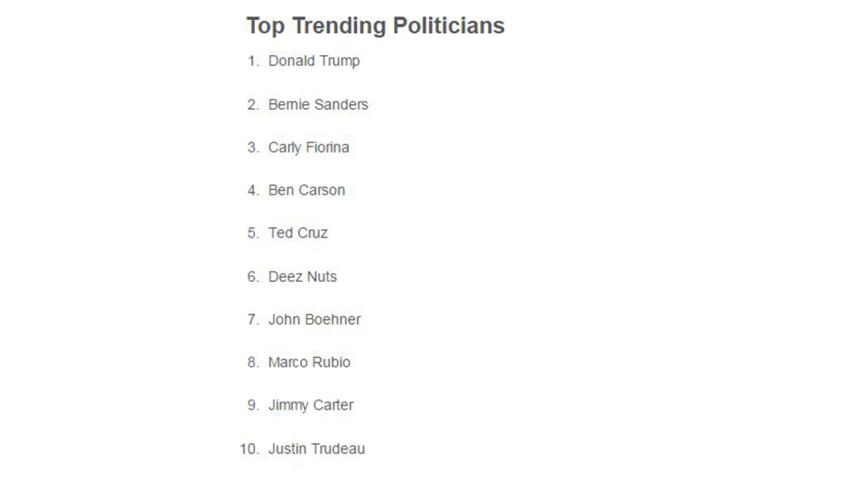Open the Carly Fiorina entry

tap(309, 147)
